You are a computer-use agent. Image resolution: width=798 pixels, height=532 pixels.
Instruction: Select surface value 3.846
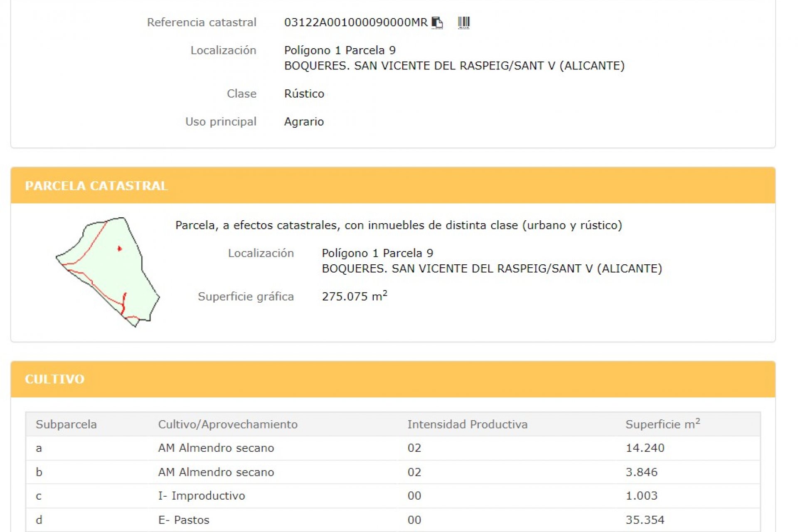pos(642,472)
